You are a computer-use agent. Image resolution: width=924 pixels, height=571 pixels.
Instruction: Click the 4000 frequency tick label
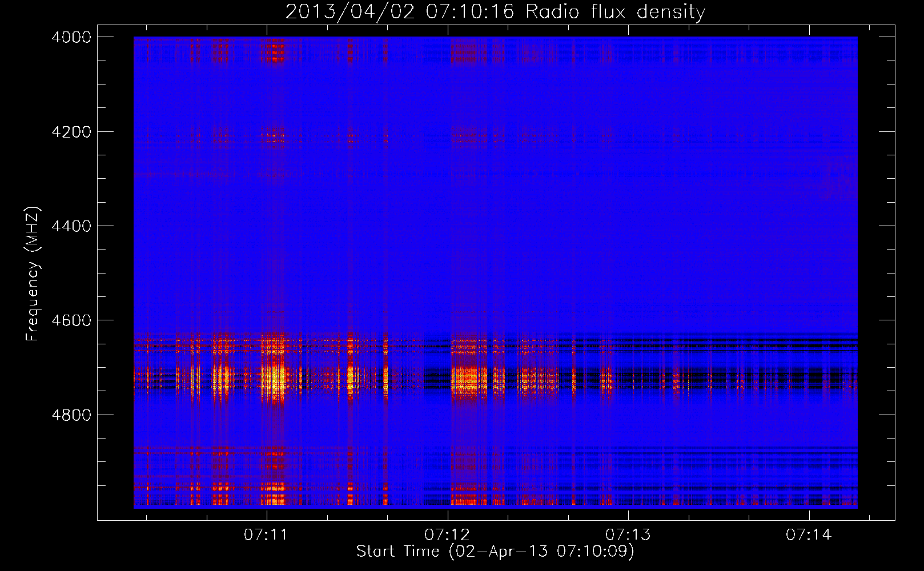coord(71,37)
